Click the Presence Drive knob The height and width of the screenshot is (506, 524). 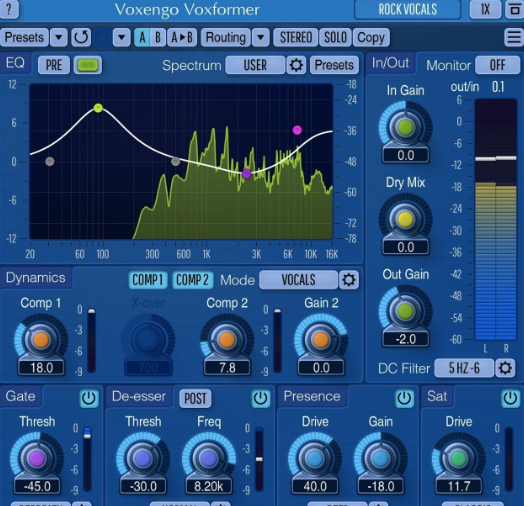315,459
